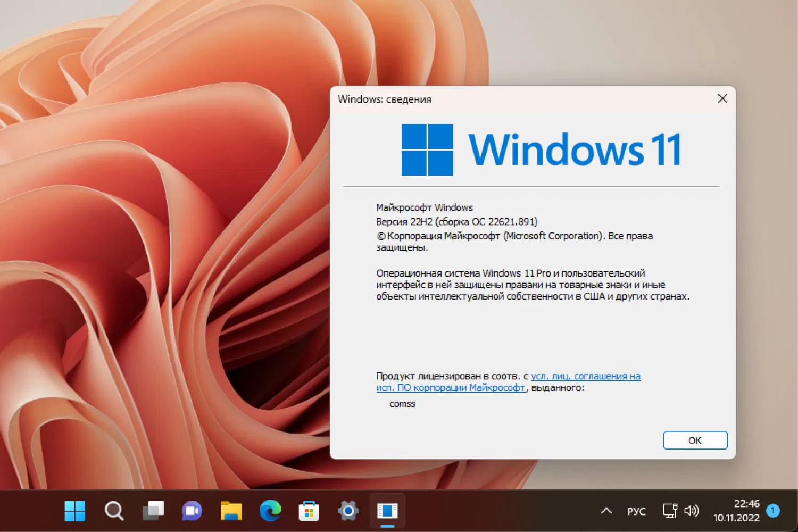
Task: Click the version line '22H2 (сборка ОС 22621.891)'
Action: pos(457,222)
